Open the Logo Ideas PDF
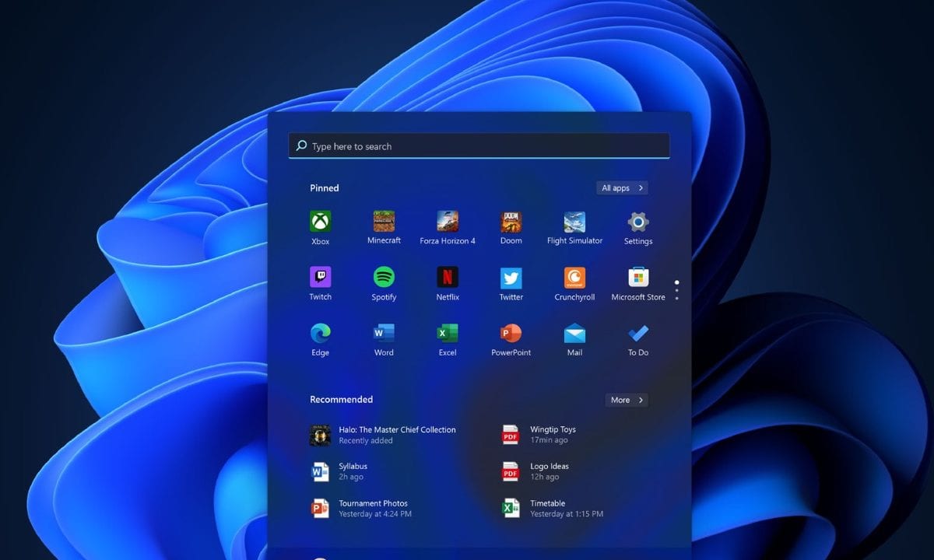The image size is (934, 560). coord(535,471)
